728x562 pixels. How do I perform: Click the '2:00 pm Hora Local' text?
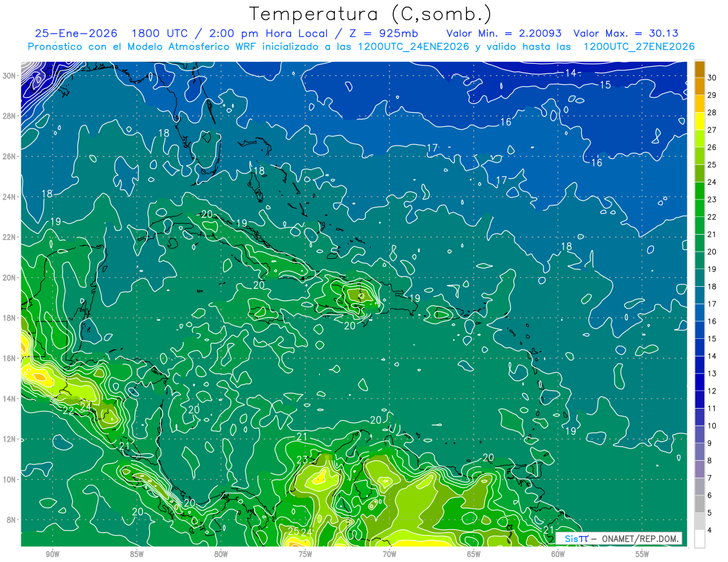coord(267,34)
